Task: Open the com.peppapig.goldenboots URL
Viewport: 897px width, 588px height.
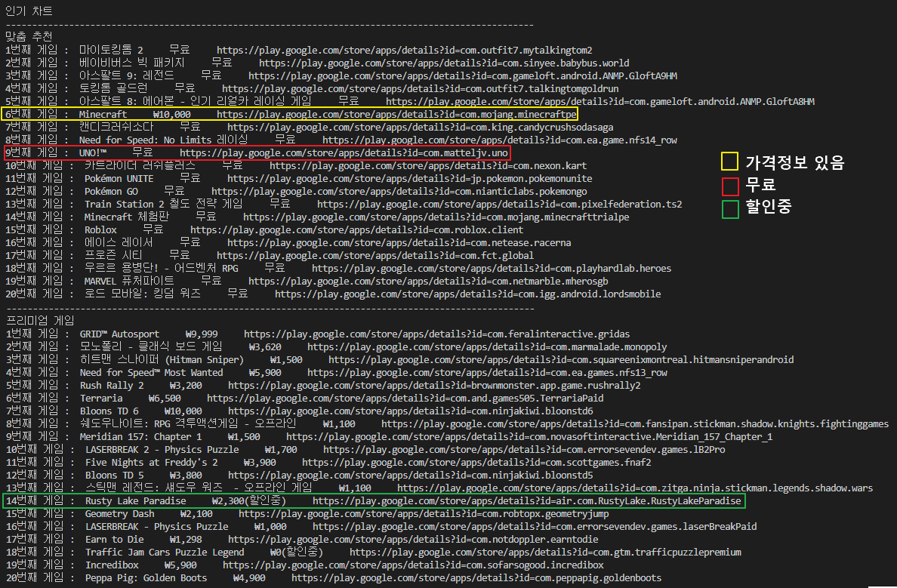Action: point(476,577)
